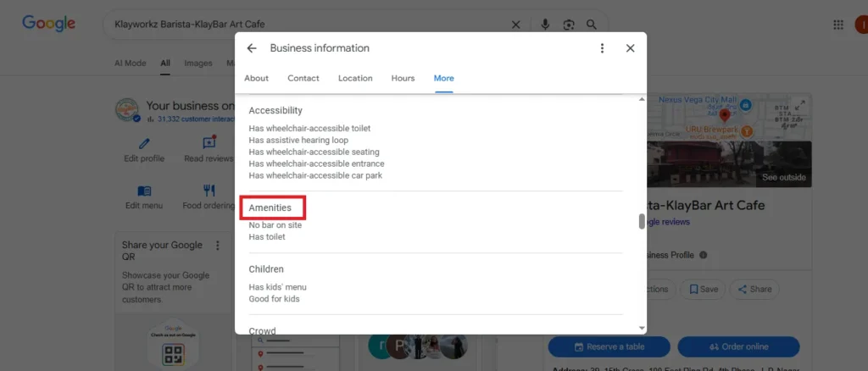Close the Business information dialog
Viewport: 868px width, 371px height.
click(x=630, y=48)
